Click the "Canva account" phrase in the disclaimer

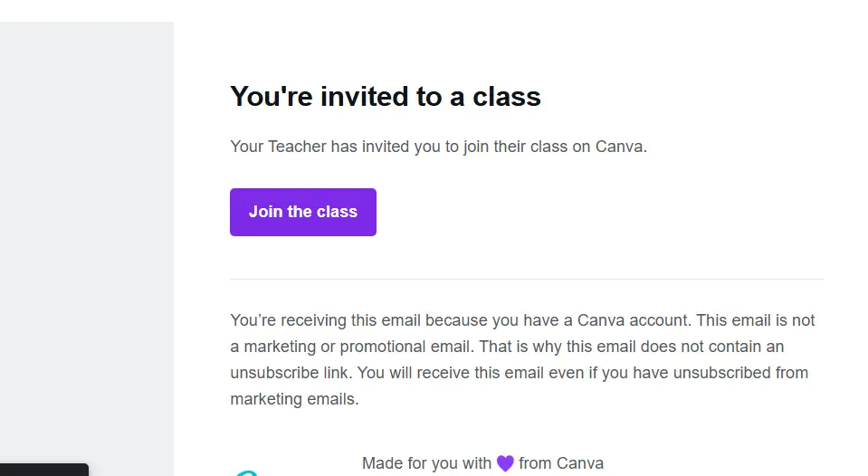click(634, 320)
